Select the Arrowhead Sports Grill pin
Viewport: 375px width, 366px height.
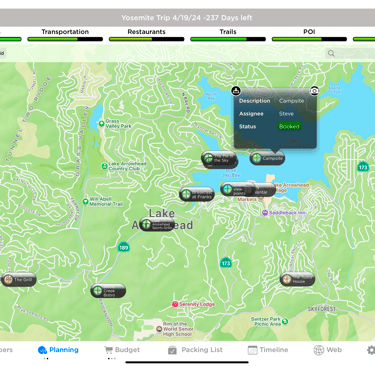[157, 224]
